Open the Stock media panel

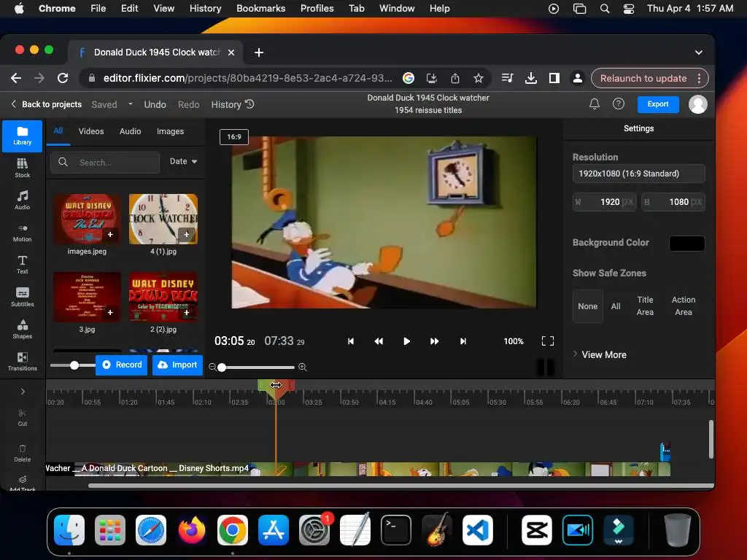23,168
